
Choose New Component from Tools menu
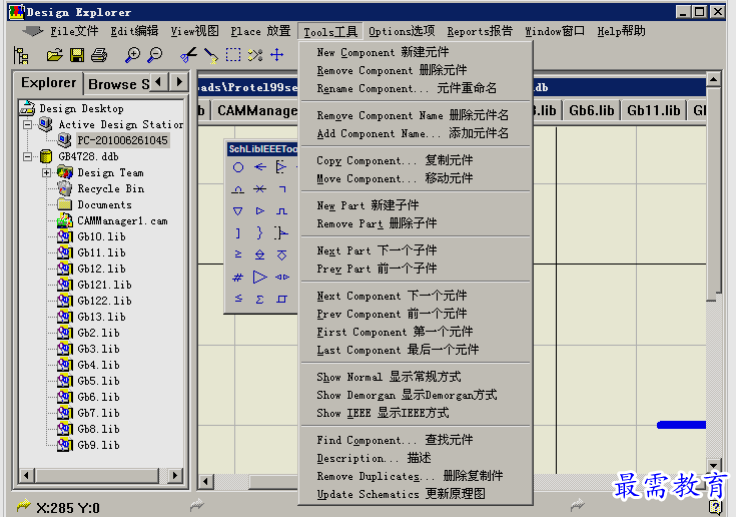coord(415,52)
